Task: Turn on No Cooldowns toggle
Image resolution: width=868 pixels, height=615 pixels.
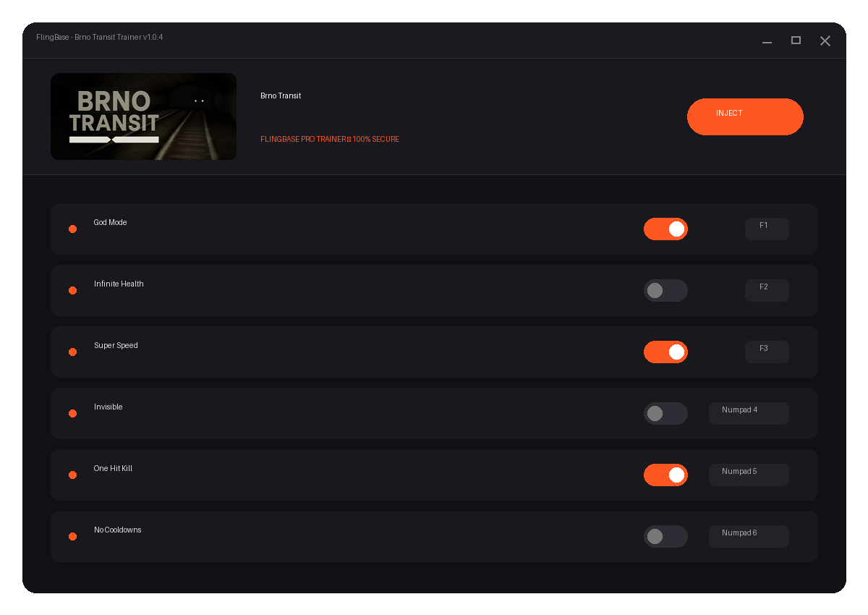Action: pyautogui.click(x=665, y=536)
